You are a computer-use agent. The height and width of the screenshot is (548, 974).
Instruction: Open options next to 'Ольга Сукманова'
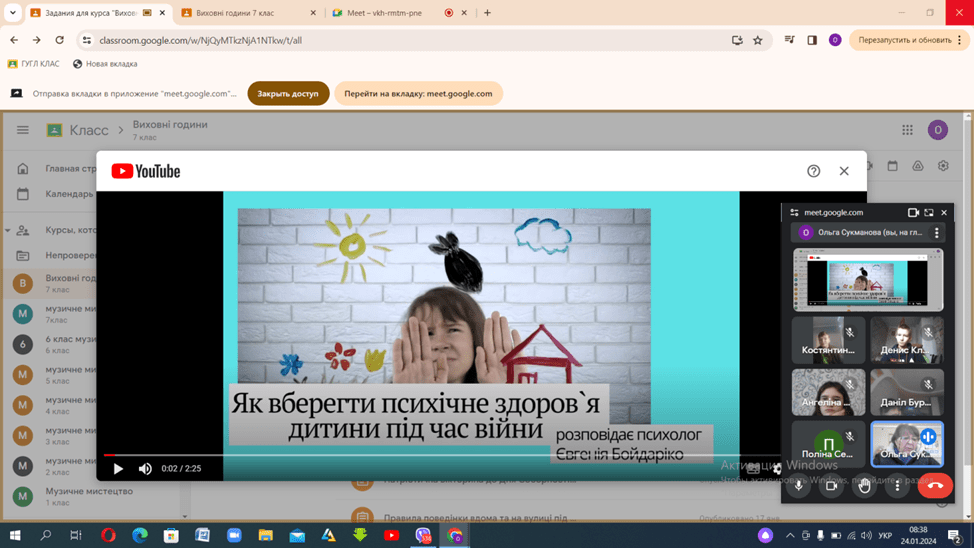pyautogui.click(x=937, y=232)
